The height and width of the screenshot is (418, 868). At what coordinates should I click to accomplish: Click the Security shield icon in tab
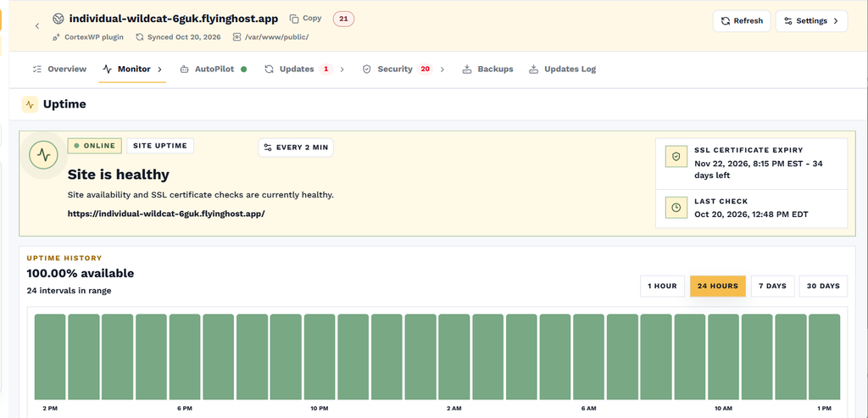[366, 70]
